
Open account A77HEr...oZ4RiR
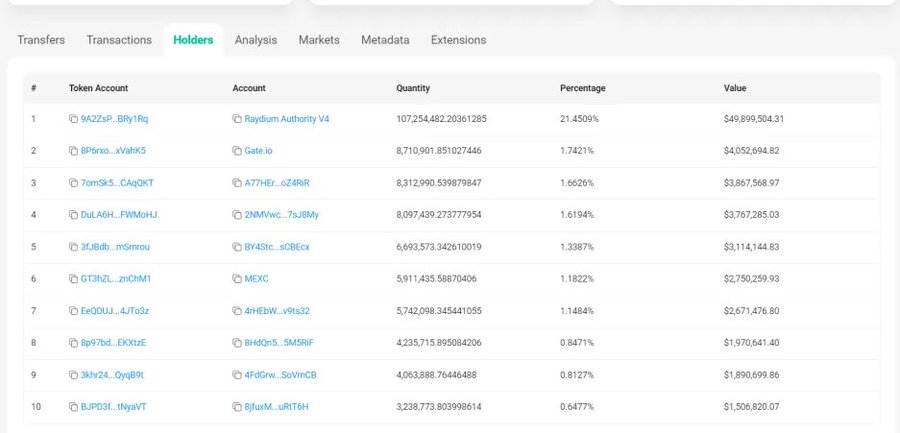click(x=277, y=183)
